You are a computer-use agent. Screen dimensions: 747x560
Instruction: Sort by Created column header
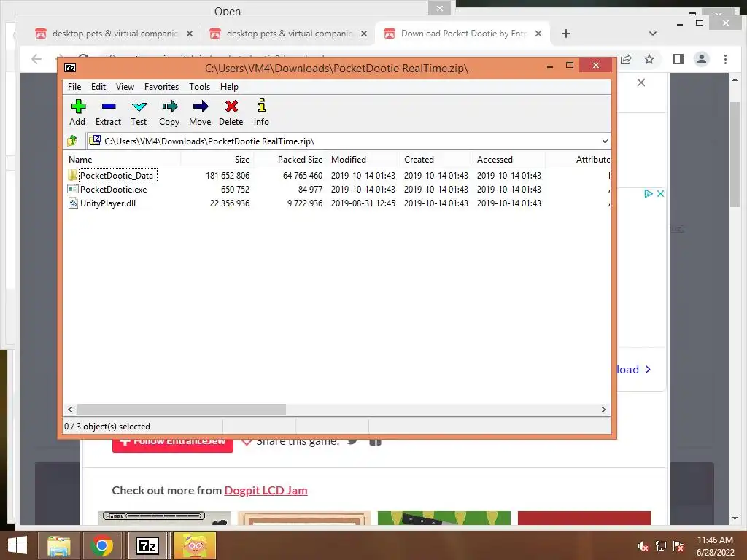point(436,160)
